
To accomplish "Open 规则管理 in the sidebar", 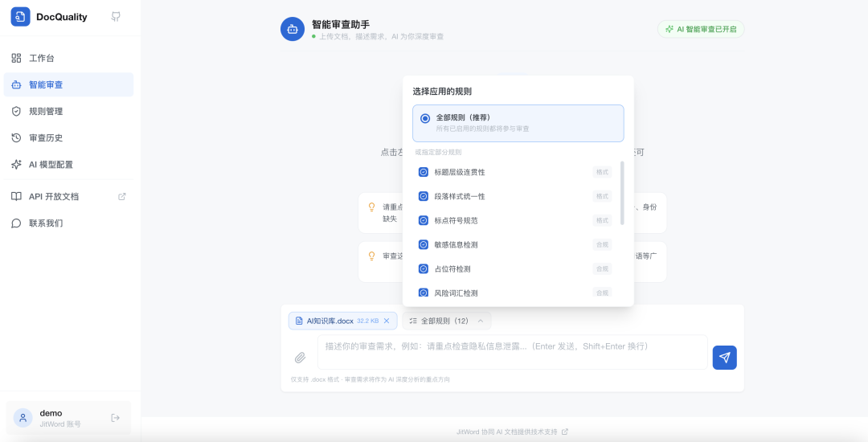I will (68, 111).
